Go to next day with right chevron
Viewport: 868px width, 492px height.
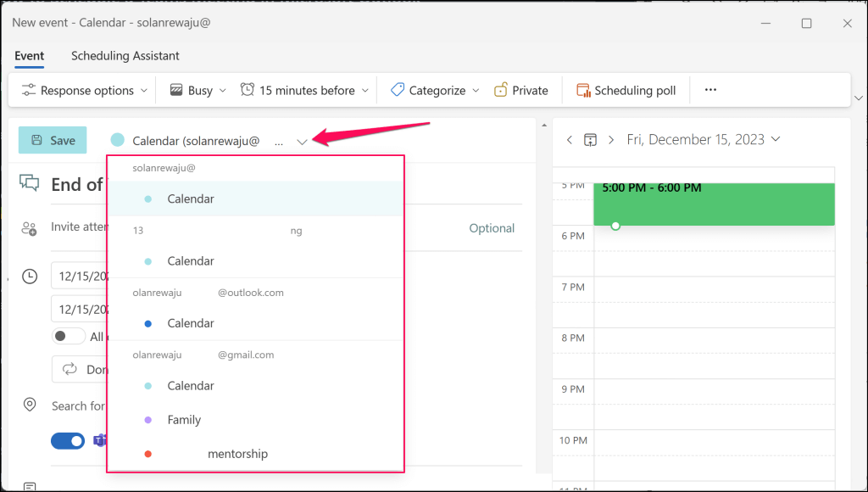(x=610, y=140)
